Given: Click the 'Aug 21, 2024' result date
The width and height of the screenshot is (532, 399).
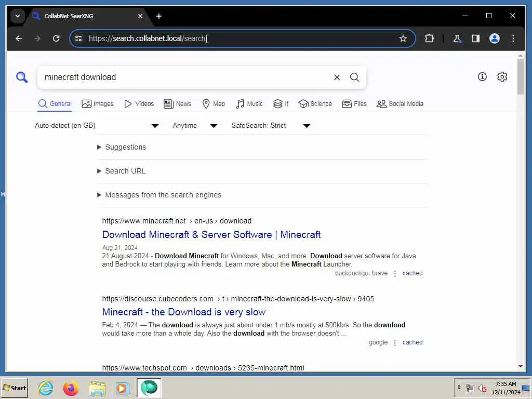Looking at the screenshot, I should 120,248.
